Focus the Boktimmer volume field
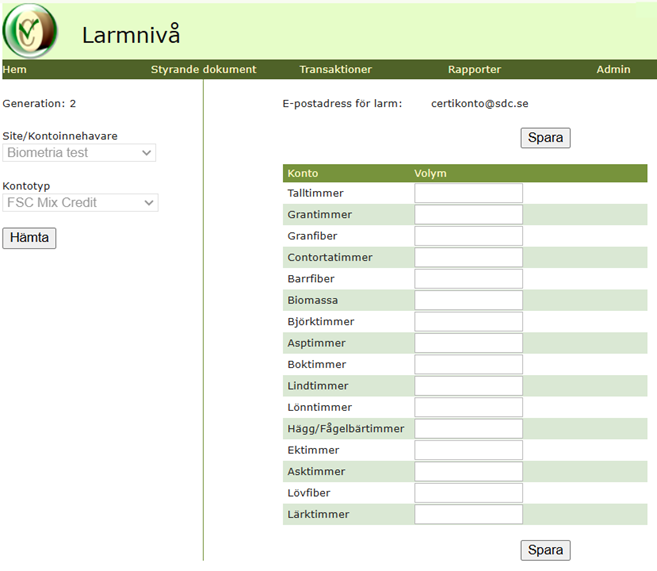The image size is (657, 571). click(468, 364)
